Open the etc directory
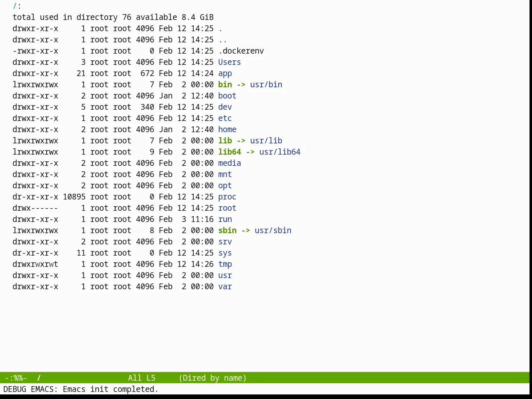Image resolution: width=532 pixels, height=399 pixels. [225, 118]
